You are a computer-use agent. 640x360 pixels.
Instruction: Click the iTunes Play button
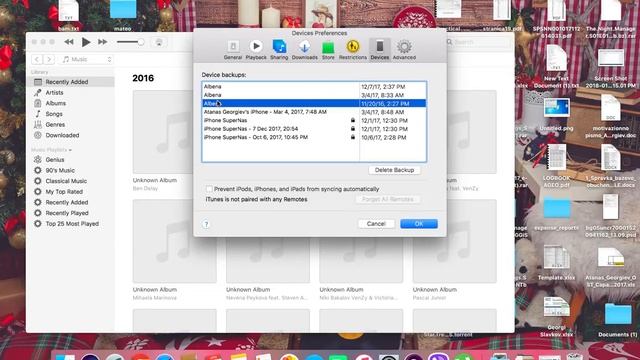tap(86, 42)
